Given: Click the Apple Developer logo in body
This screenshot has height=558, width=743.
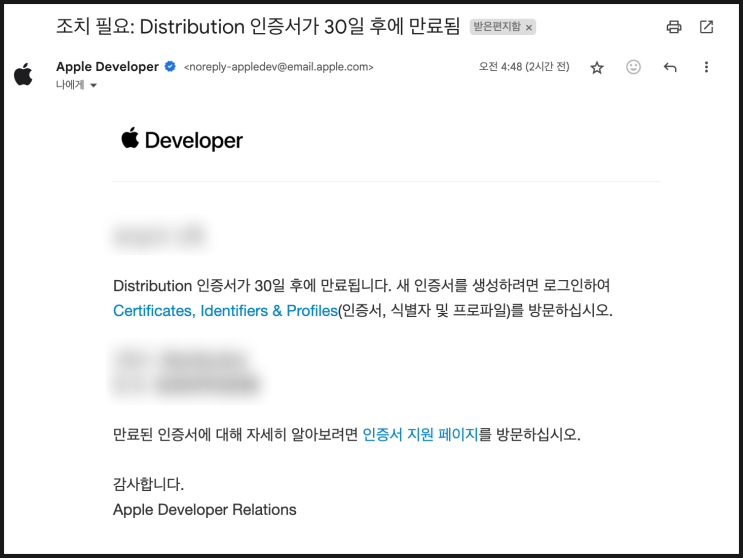Looking at the screenshot, I should tap(182, 140).
